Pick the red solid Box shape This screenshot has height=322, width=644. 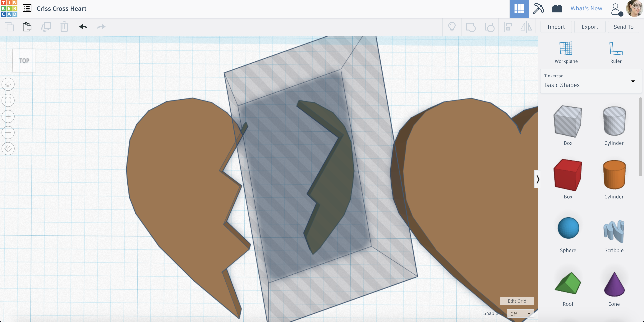click(x=568, y=175)
